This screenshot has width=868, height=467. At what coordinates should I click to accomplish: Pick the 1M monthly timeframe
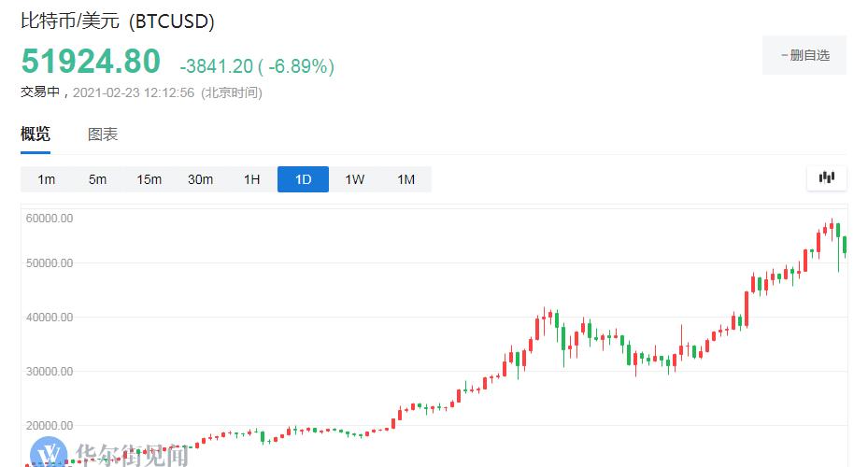point(406,179)
